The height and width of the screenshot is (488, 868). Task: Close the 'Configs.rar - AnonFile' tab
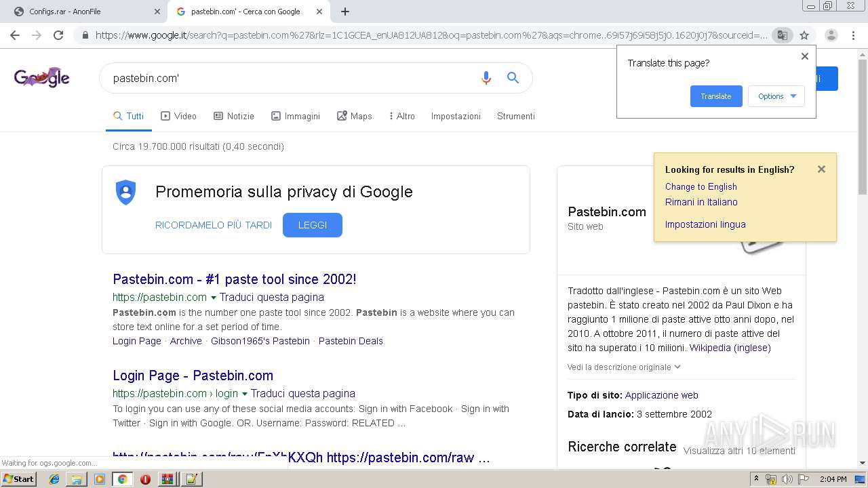tap(157, 12)
